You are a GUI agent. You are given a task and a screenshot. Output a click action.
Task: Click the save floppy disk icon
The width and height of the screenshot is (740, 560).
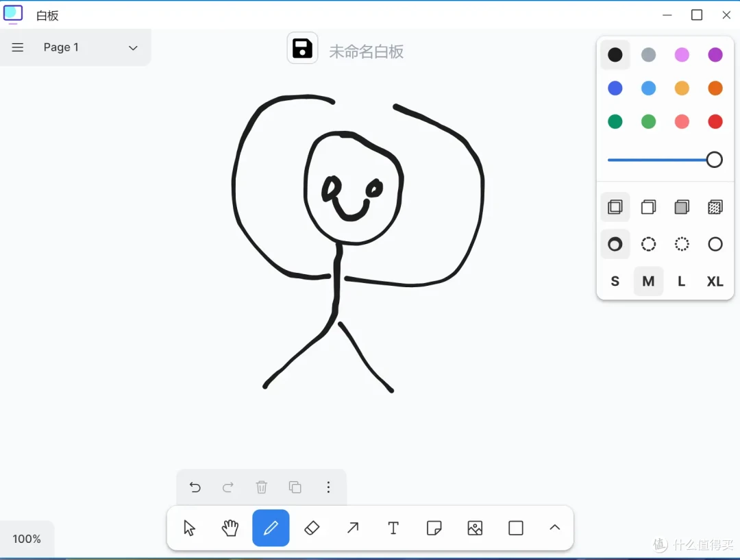[303, 48]
